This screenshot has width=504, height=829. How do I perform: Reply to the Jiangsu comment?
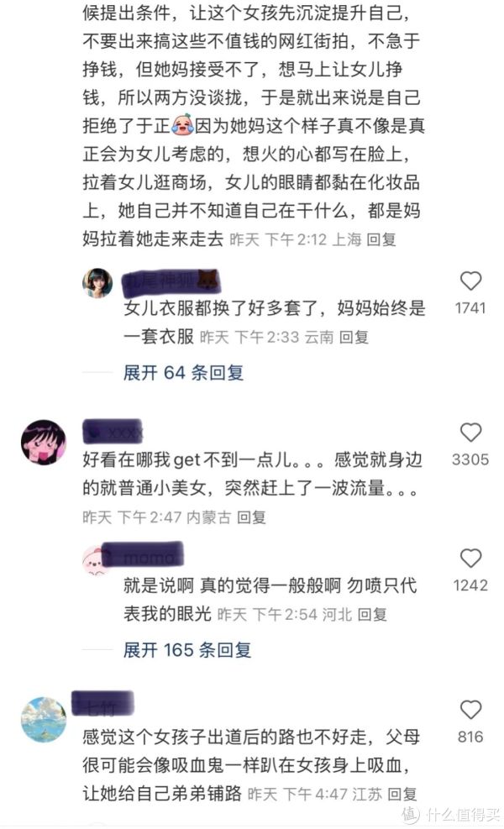402,794
